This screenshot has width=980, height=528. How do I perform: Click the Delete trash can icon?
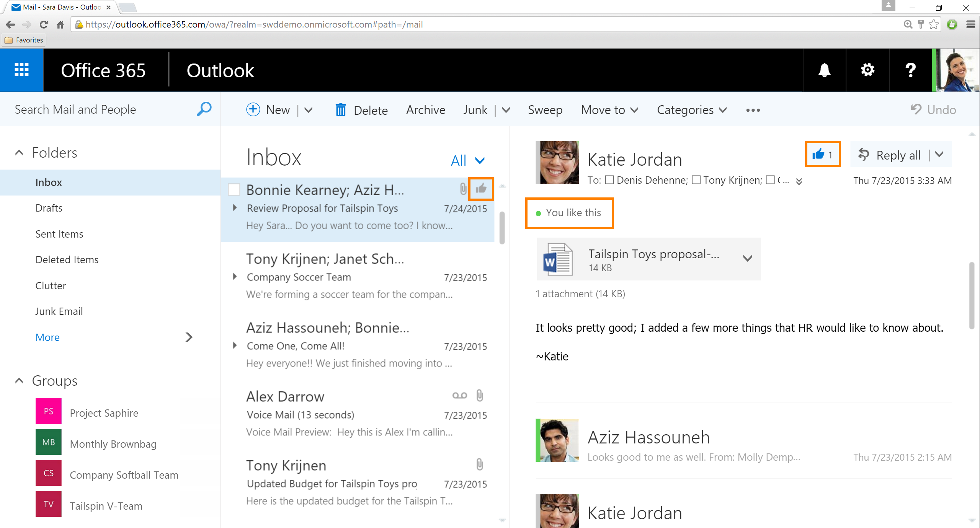340,110
